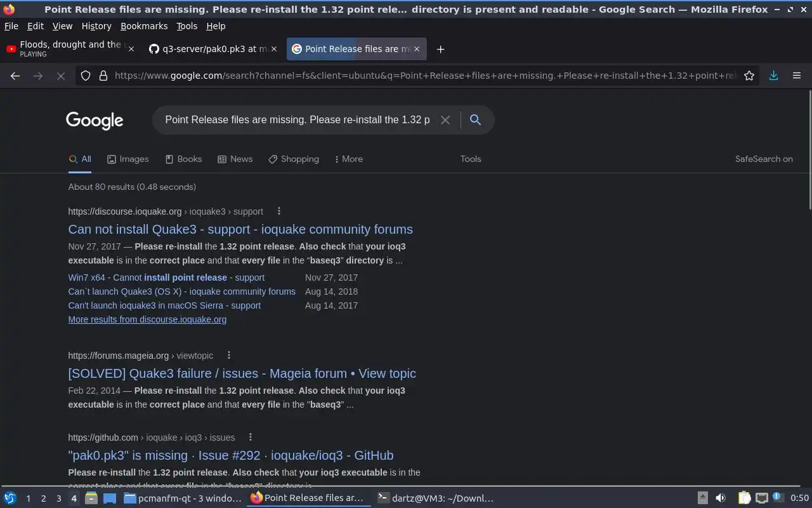Open options for forums.mageia.org result

(x=228, y=355)
